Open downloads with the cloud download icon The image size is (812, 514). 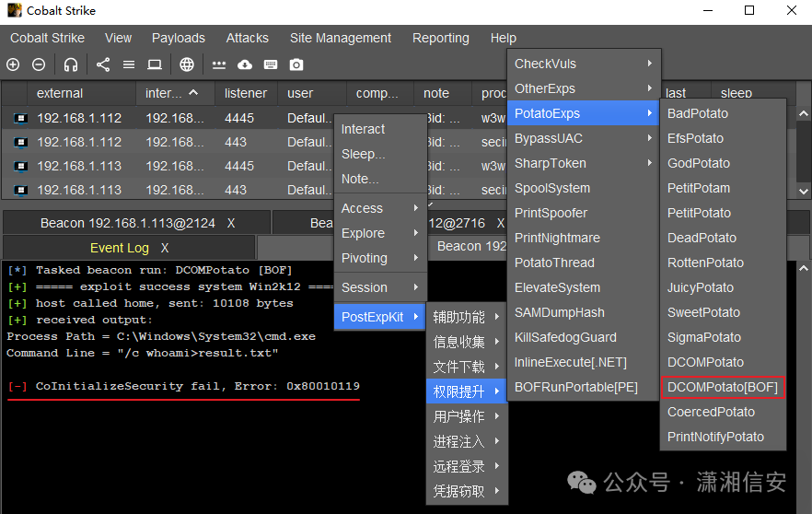(x=245, y=64)
